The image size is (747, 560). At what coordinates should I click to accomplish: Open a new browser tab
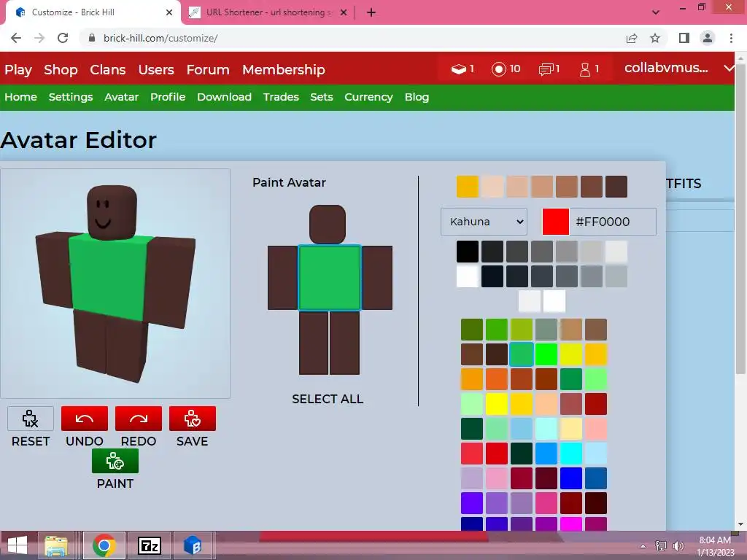[371, 12]
